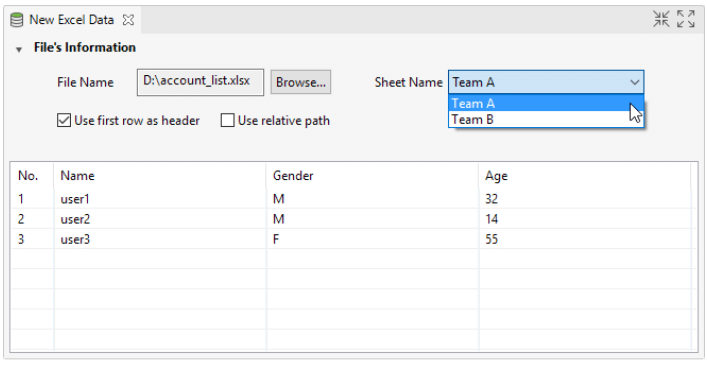Click gender M in user2 row

[x=279, y=219]
